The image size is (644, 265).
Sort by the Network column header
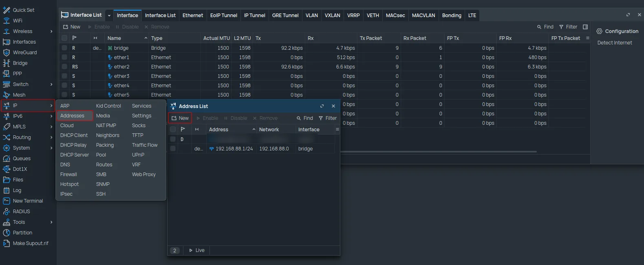pos(269,130)
